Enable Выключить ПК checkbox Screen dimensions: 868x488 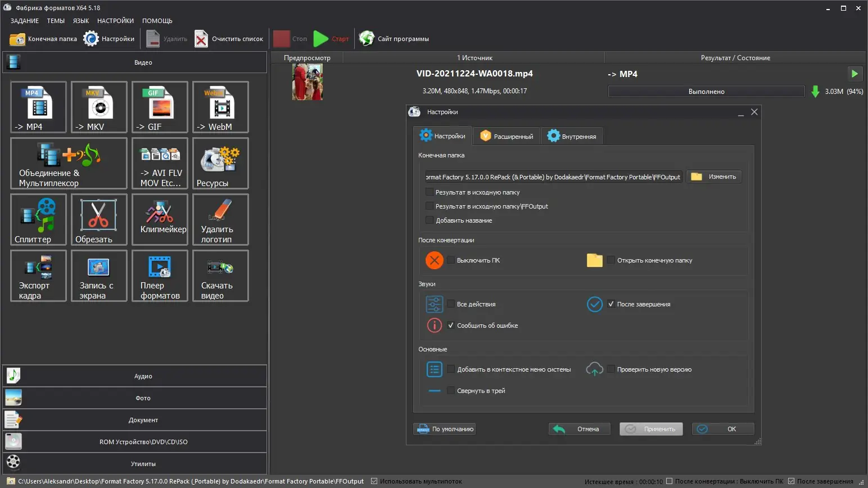451,260
